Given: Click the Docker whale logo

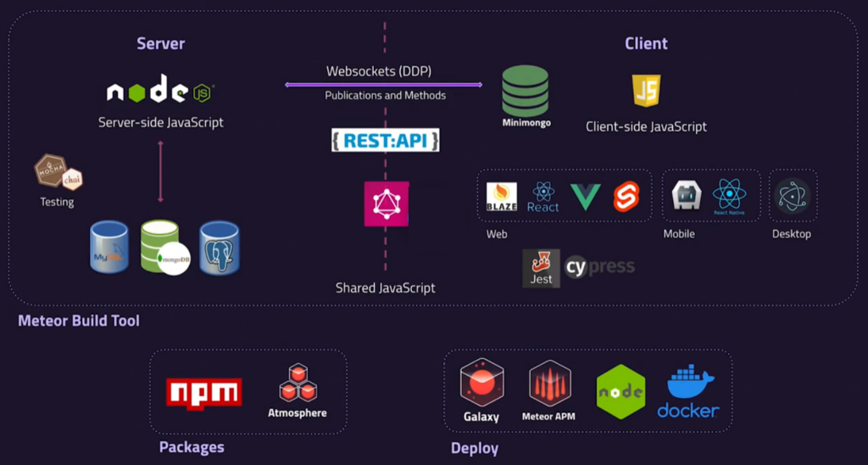Looking at the screenshot, I should pyautogui.click(x=688, y=391).
